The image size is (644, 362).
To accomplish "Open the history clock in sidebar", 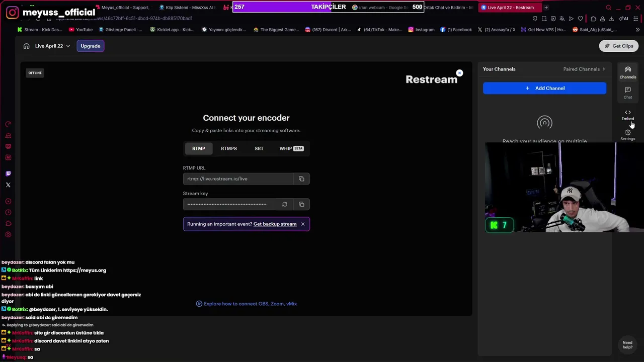I will pos(8,212).
